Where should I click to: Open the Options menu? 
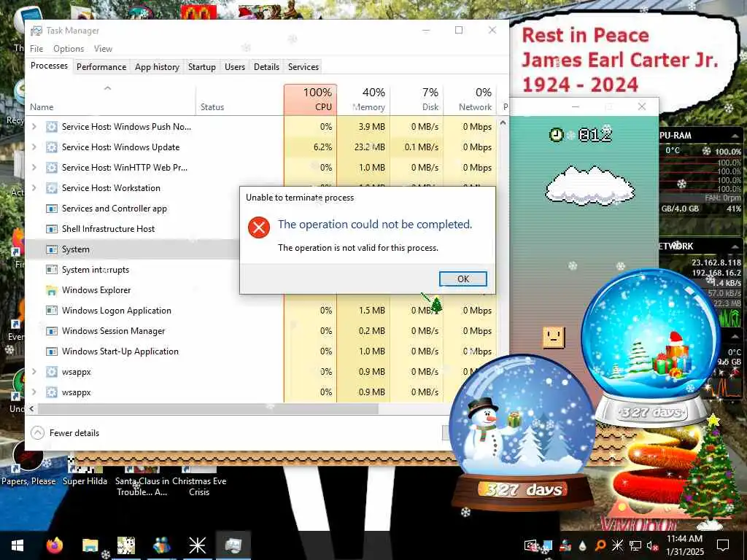click(x=69, y=49)
